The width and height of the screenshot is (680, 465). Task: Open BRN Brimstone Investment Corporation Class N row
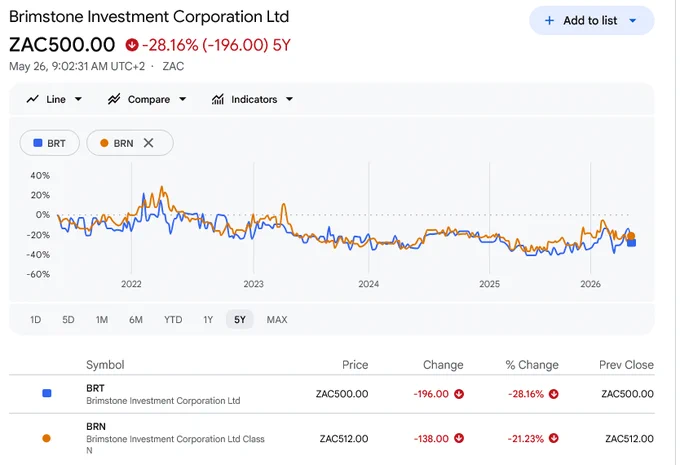(x=332, y=439)
